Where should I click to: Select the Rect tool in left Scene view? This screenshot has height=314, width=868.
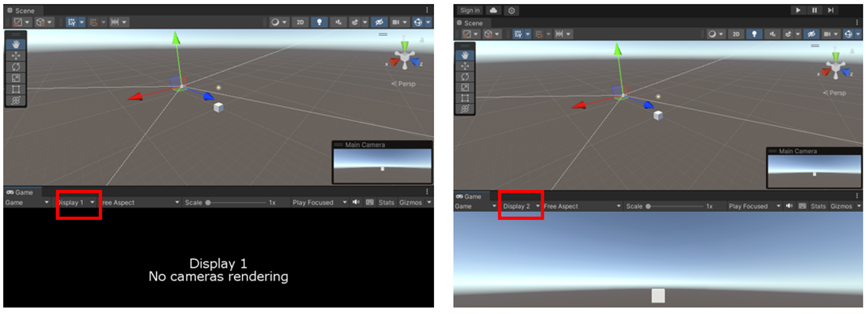[x=16, y=89]
